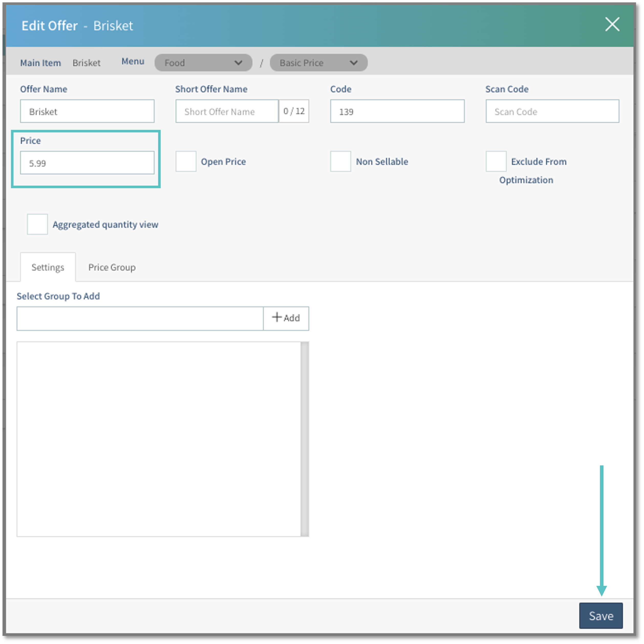
Task: Click the Save button
Action: click(601, 616)
